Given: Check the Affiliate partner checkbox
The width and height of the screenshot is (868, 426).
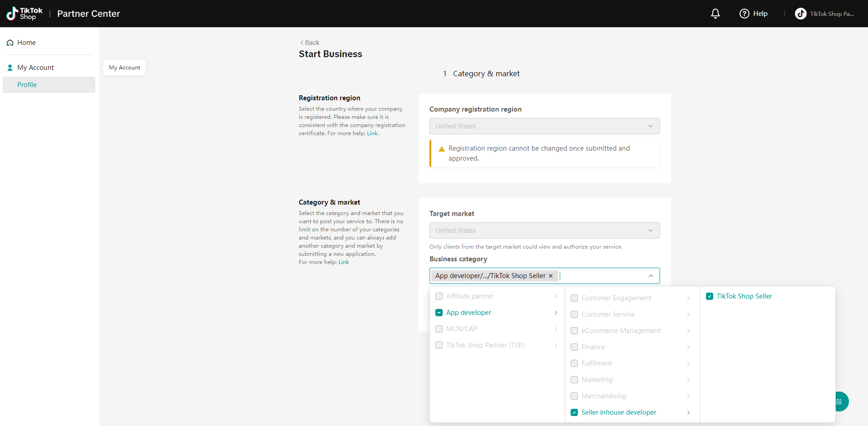Looking at the screenshot, I should [x=439, y=296].
